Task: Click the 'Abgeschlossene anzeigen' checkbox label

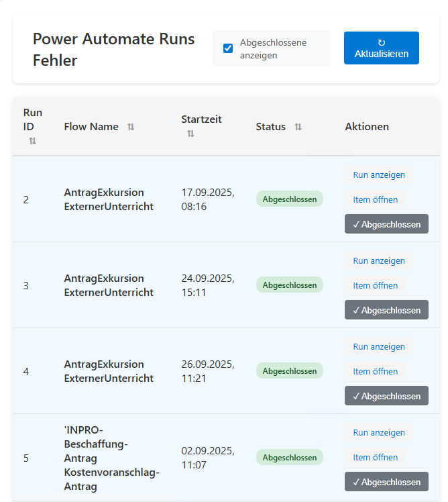Action: coord(273,49)
